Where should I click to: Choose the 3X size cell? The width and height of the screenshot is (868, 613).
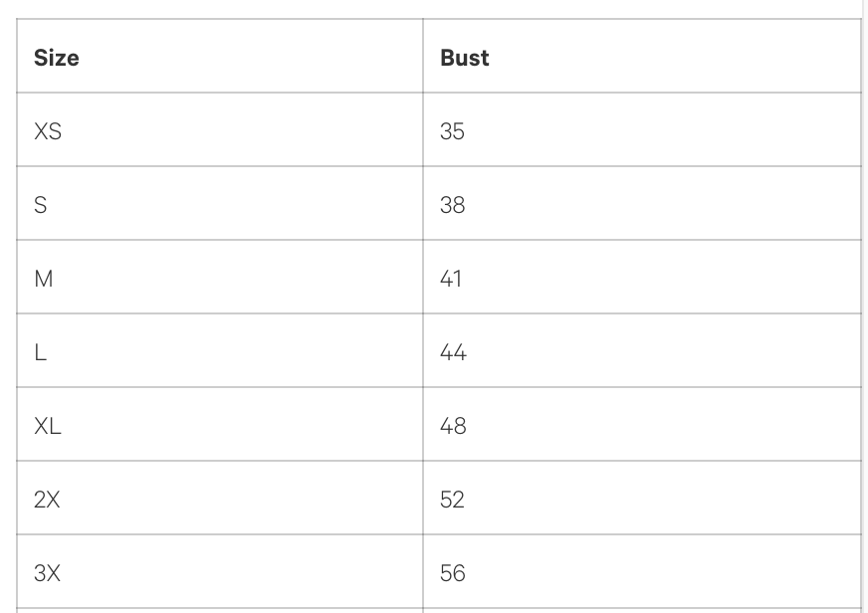(47, 573)
